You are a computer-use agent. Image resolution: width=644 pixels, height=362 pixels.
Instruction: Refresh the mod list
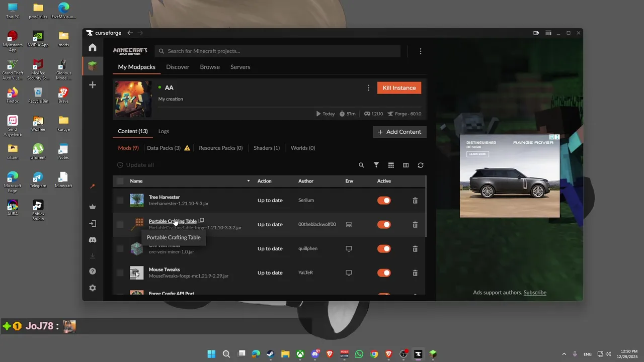[x=421, y=165]
